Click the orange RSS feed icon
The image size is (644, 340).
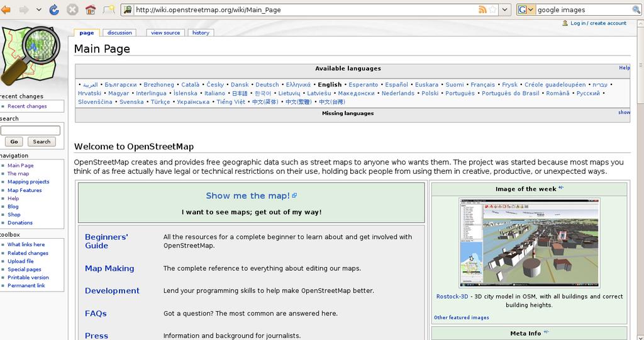point(482,9)
